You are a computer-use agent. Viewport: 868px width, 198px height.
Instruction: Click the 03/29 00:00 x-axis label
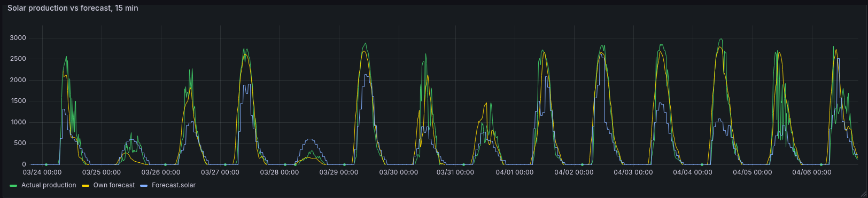(339, 172)
